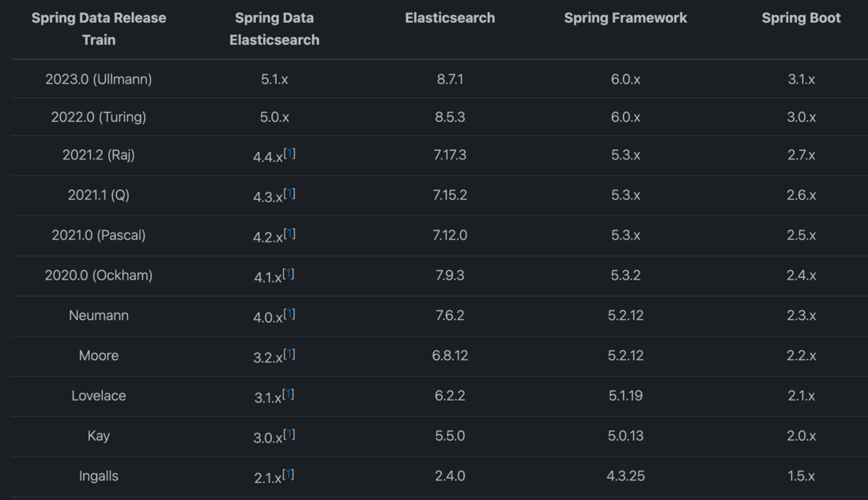Screen dimensions: 868x500
Task: Click the Spring Framework column header
Action: pyautogui.click(x=625, y=17)
